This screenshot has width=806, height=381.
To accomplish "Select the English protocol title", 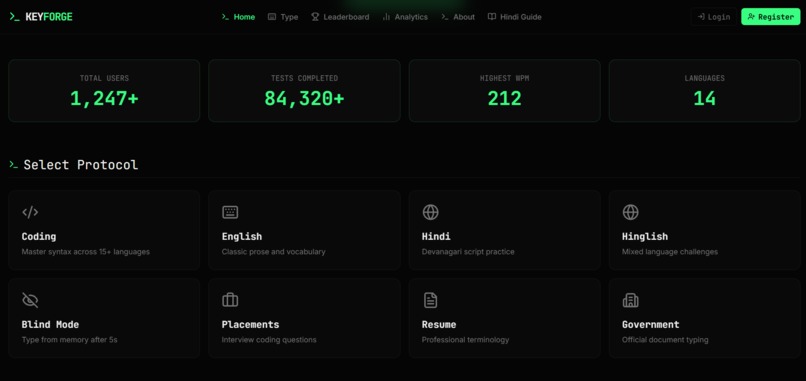I will pyautogui.click(x=242, y=237).
